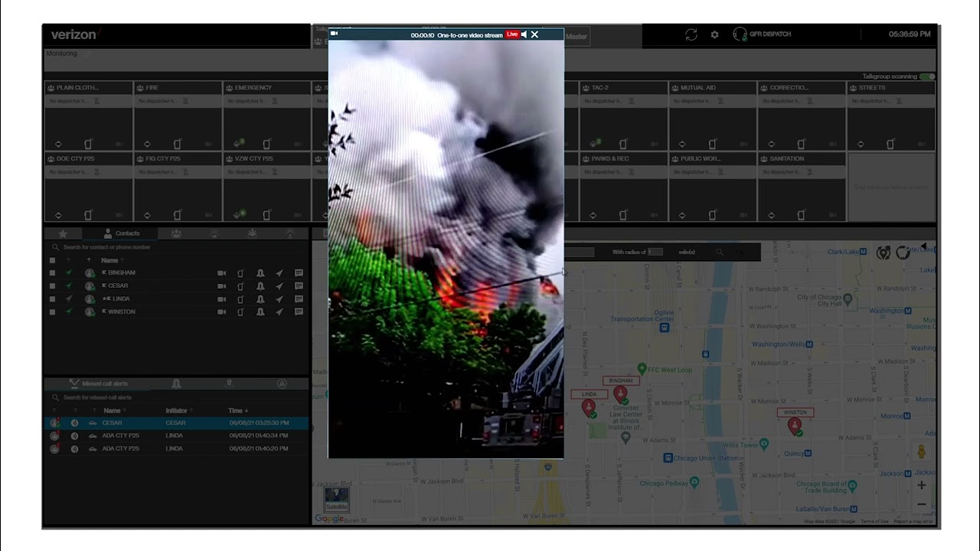
Task: Click the refresh icon in top bar
Action: [691, 34]
